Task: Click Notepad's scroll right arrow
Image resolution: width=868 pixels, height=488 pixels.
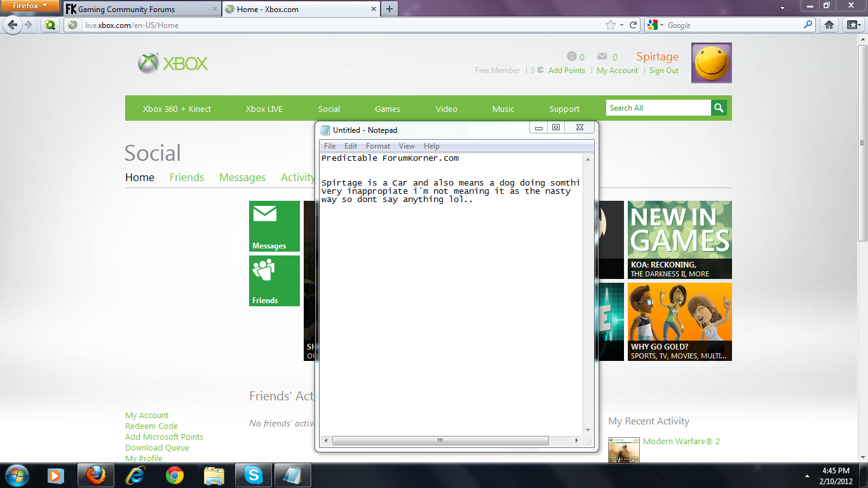Action: tap(577, 440)
